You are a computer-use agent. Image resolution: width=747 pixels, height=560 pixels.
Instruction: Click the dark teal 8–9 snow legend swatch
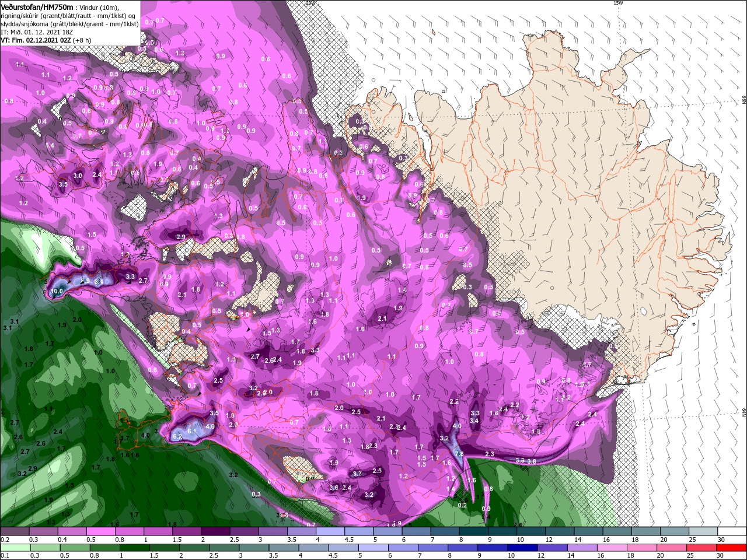[x=474, y=531]
